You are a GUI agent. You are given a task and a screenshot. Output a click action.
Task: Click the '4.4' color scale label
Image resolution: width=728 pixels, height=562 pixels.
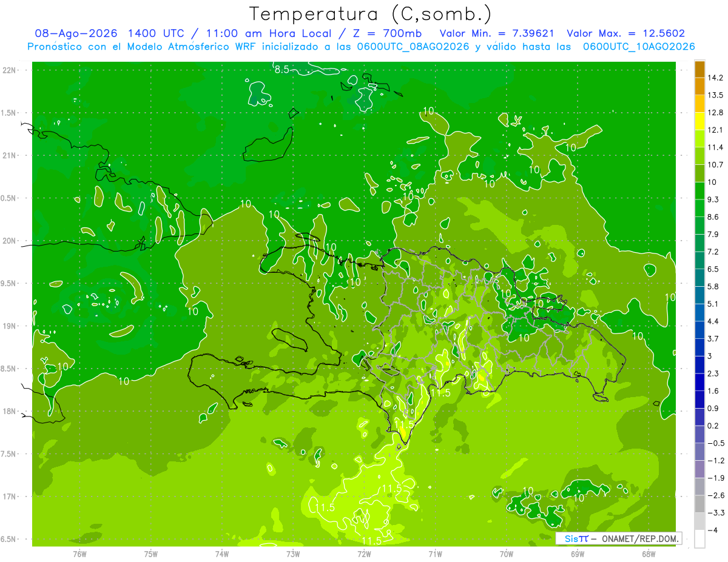713,321
